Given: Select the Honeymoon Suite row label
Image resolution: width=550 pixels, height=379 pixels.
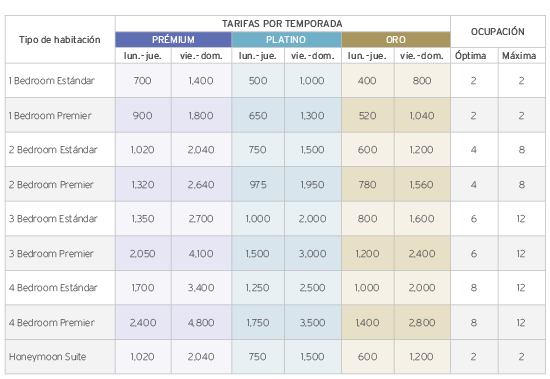Looking at the screenshot, I should click(x=47, y=357).
